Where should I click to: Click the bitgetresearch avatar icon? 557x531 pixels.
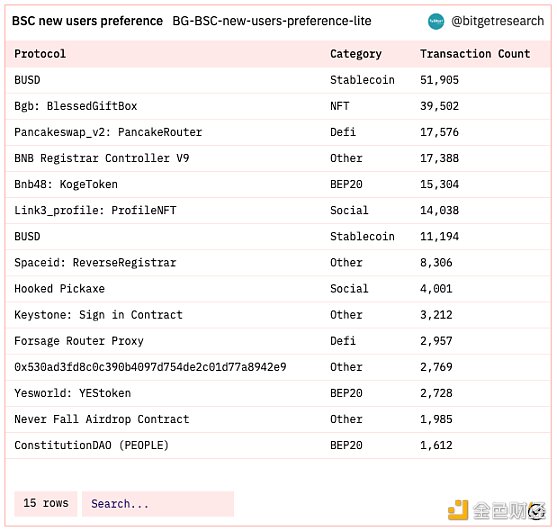(x=436, y=21)
